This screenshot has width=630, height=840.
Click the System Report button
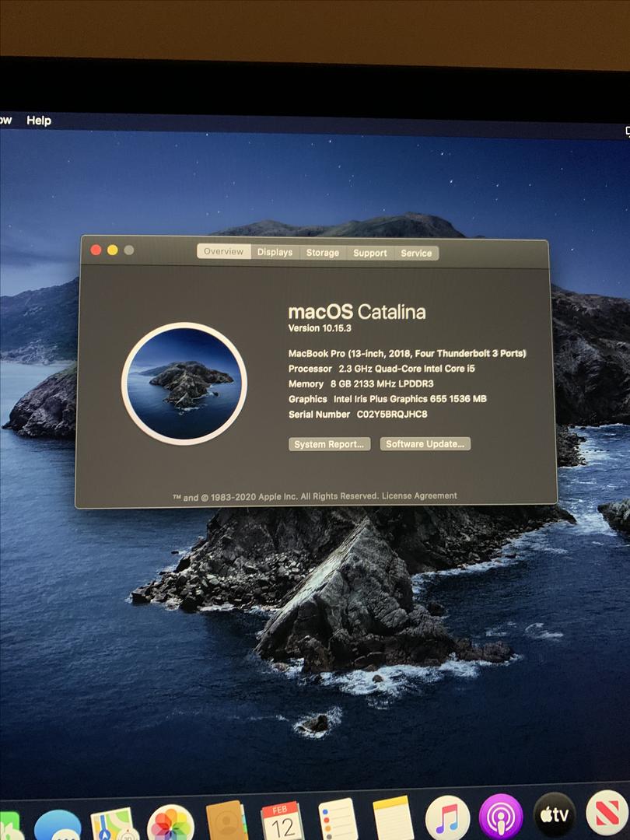(330, 444)
